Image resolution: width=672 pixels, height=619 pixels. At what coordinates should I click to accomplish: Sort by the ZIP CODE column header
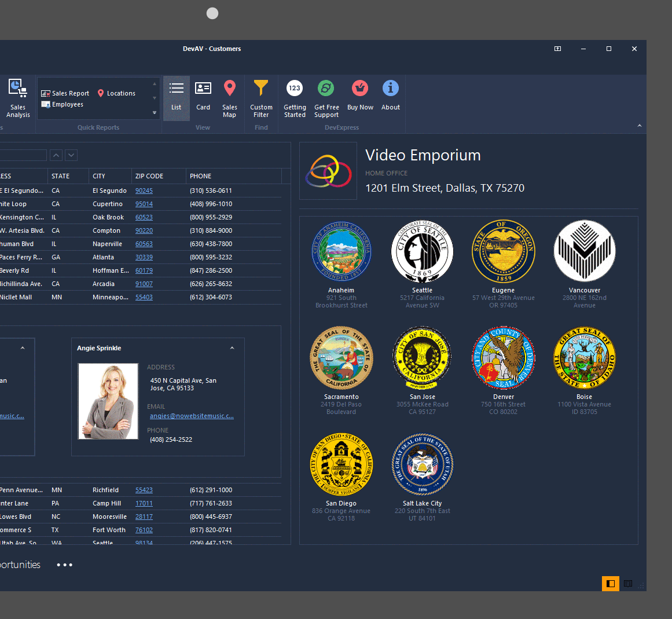coord(159,176)
